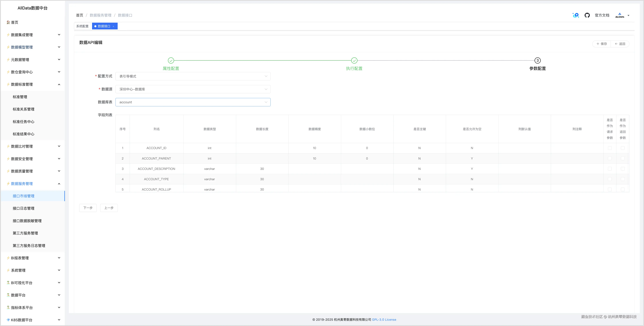Click the 执行配置 step check icon
644x326 pixels.
(x=354, y=60)
